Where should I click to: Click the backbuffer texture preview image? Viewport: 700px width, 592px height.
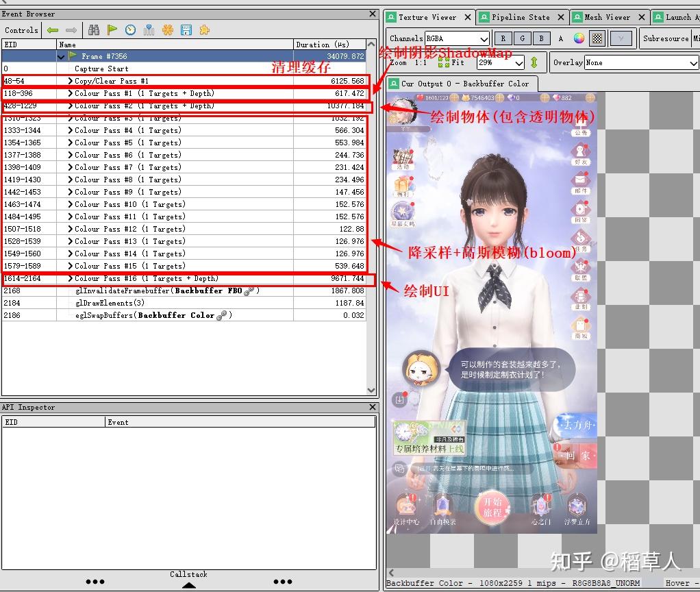(x=492, y=312)
